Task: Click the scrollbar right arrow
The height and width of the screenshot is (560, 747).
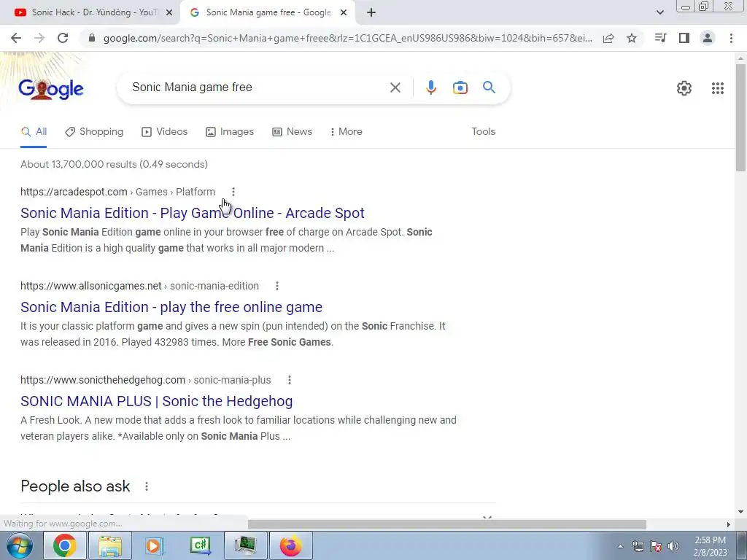Action: coord(728,524)
